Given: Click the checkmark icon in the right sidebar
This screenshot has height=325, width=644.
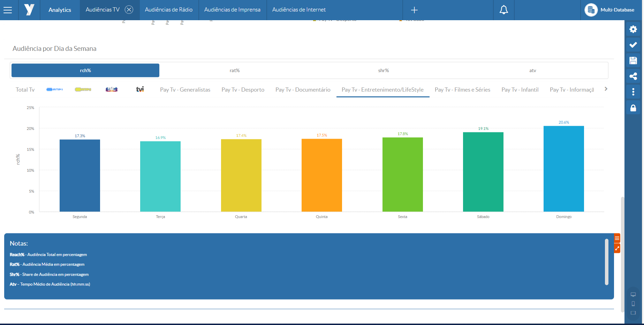Looking at the screenshot, I should pos(633,45).
